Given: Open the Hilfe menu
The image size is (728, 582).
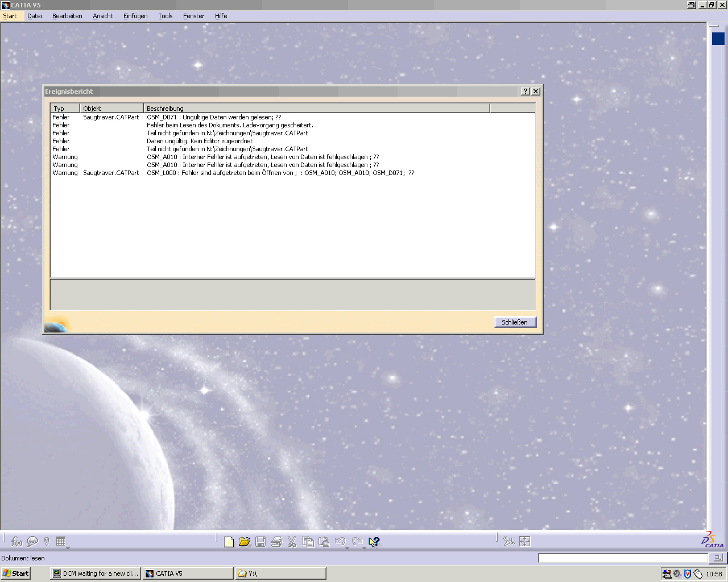Looking at the screenshot, I should point(221,16).
